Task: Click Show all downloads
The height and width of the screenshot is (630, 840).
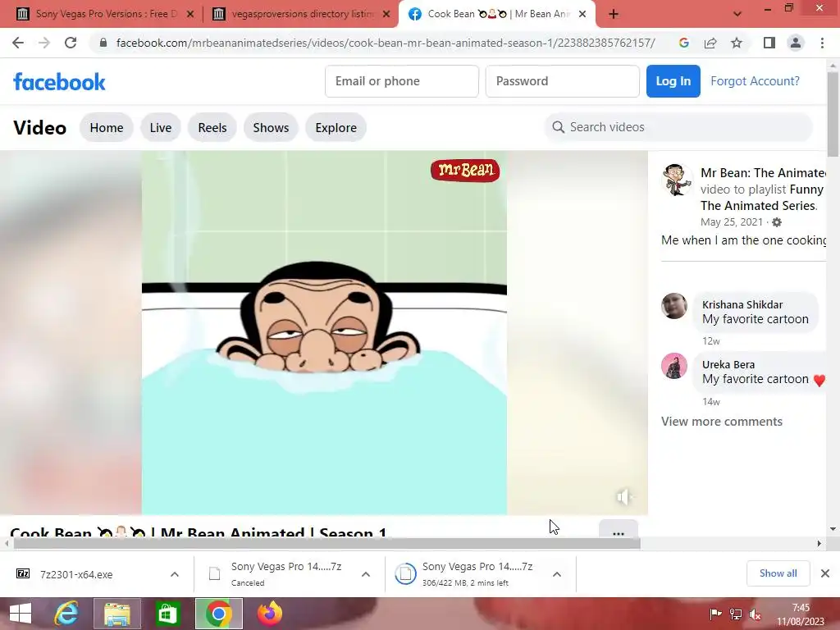Action: tap(778, 573)
